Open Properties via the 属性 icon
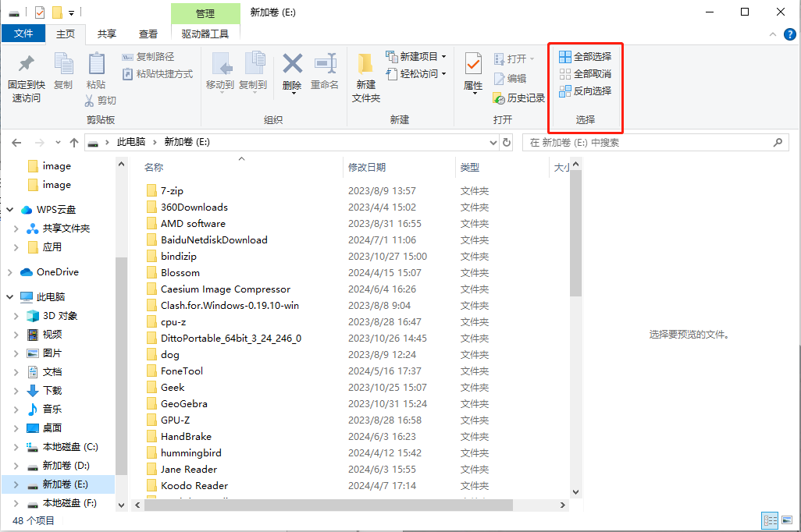This screenshot has height=532, width=801. point(472,74)
